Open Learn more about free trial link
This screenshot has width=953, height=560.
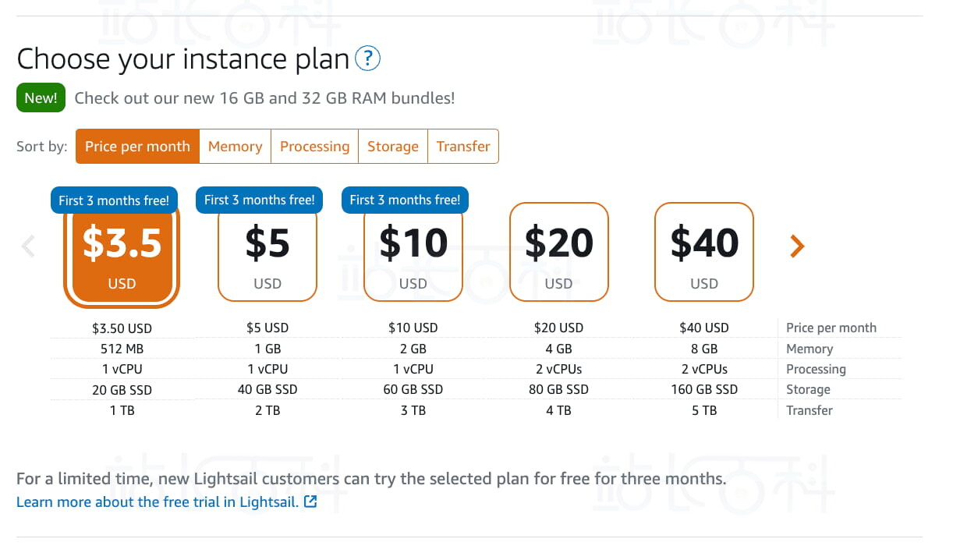click(158, 502)
